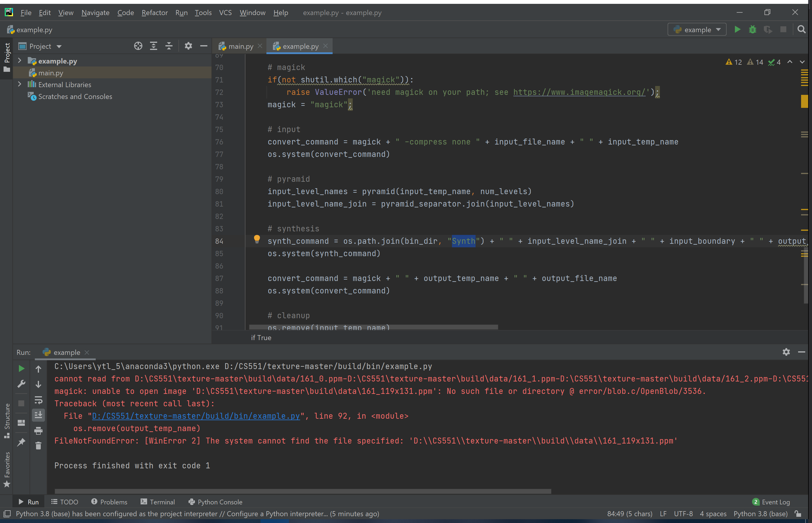
Task: Go to previous highlighted error arrow
Action: pyautogui.click(x=790, y=62)
